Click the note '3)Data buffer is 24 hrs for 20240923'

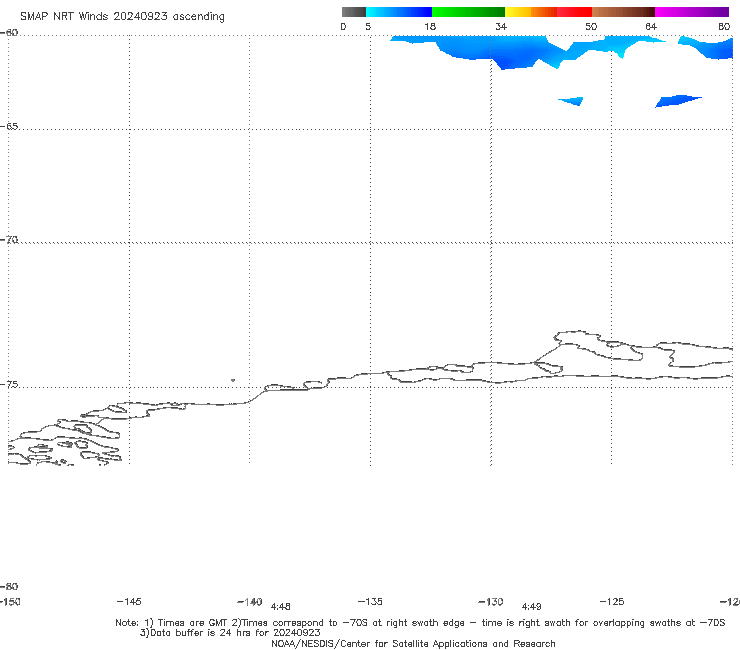coord(230,633)
